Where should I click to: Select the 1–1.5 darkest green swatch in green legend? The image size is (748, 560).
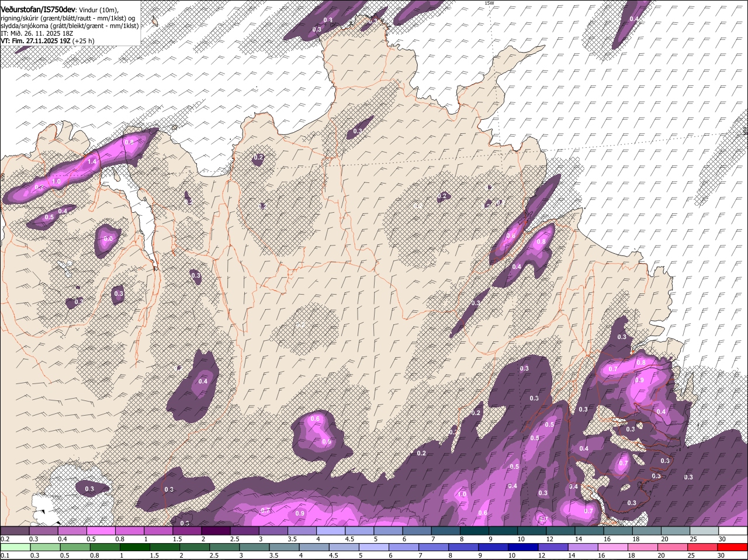[134, 547]
